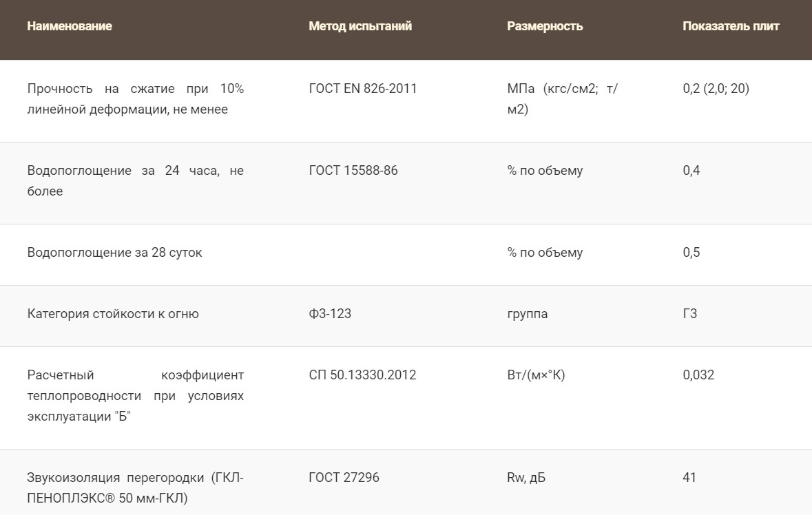Select the value "0,2 (2,0; 20)"

pos(716,89)
